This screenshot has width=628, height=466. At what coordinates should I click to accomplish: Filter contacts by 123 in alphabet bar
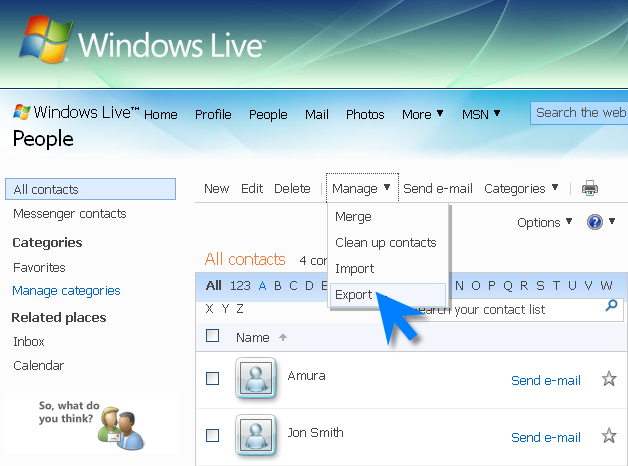pos(240,285)
